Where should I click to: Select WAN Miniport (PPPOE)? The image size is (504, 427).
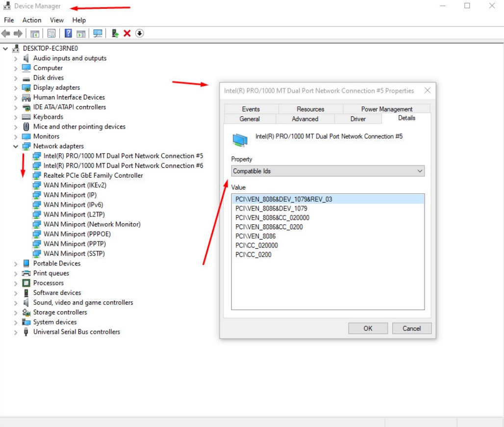(77, 234)
